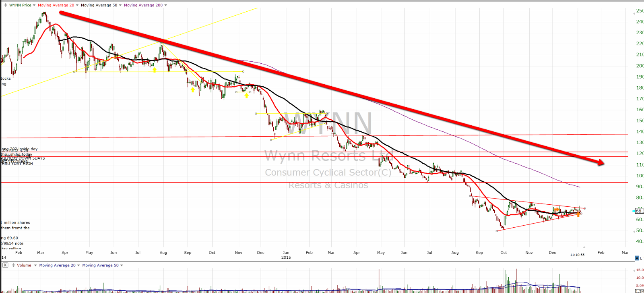Open the volume Moving Average 50 dropdown arrow
The image size is (644, 293).
122,265
